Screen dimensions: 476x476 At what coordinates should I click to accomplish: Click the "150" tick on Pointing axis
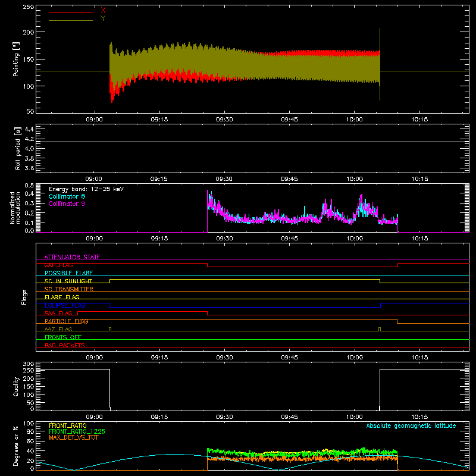[x=28, y=59]
